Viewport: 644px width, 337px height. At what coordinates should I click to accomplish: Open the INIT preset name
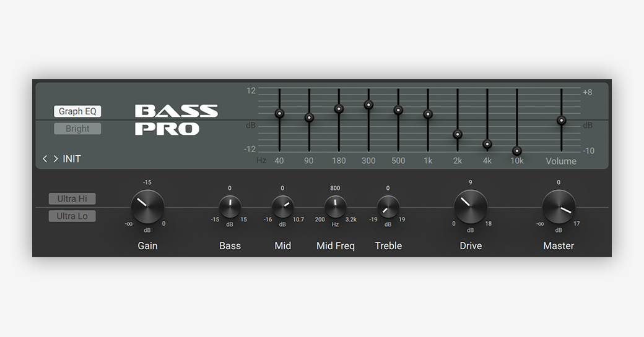(71, 159)
